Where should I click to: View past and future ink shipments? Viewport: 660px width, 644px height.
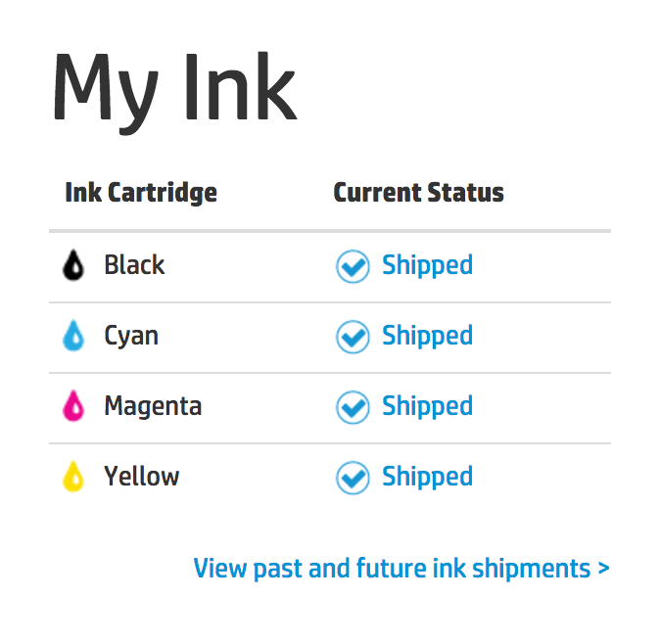(x=401, y=569)
